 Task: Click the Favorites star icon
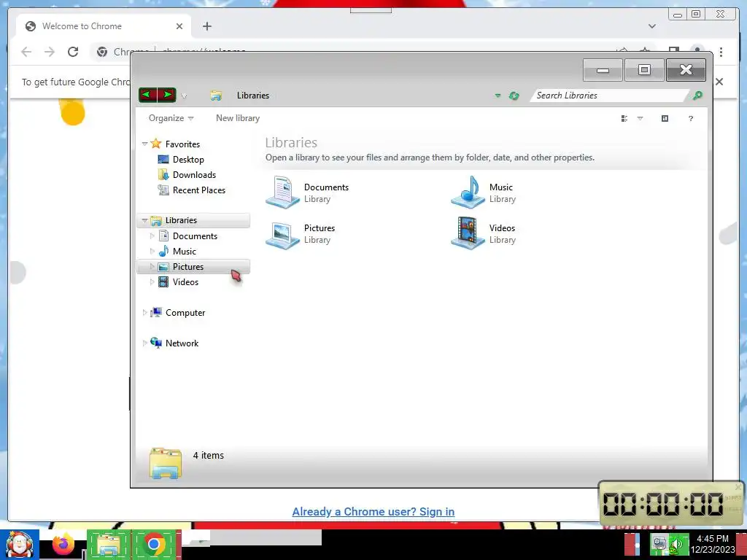click(156, 144)
